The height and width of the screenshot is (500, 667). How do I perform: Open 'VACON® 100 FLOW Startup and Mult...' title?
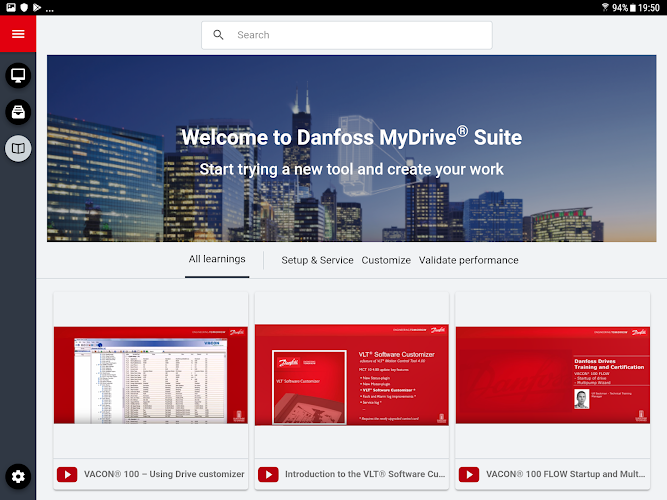tap(566, 474)
